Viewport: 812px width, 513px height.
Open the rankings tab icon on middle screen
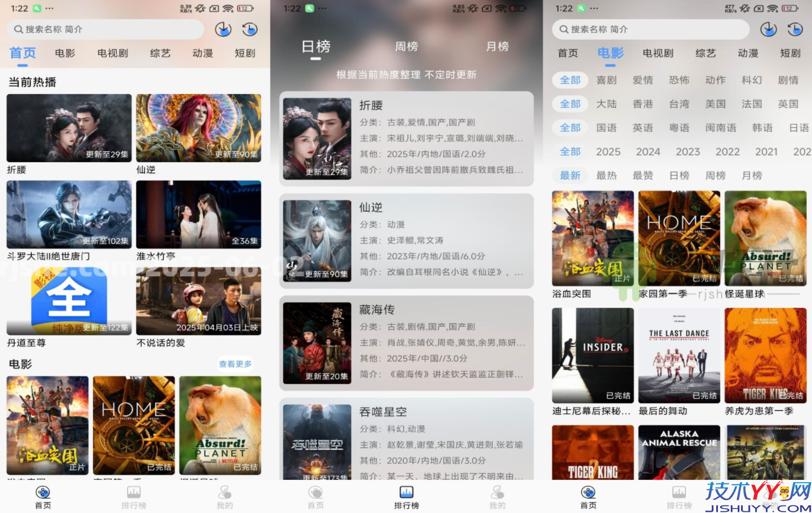[x=405, y=492]
